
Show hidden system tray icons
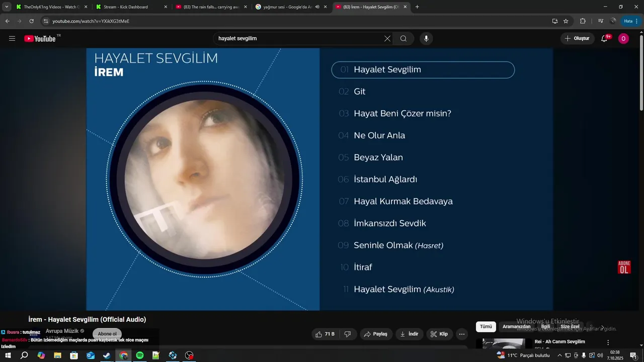[559, 355]
